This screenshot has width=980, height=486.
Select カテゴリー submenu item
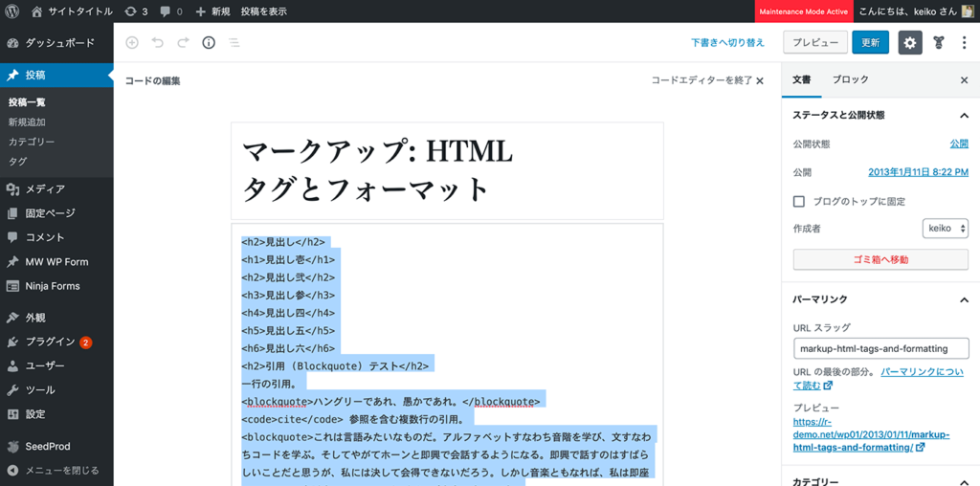(32, 142)
